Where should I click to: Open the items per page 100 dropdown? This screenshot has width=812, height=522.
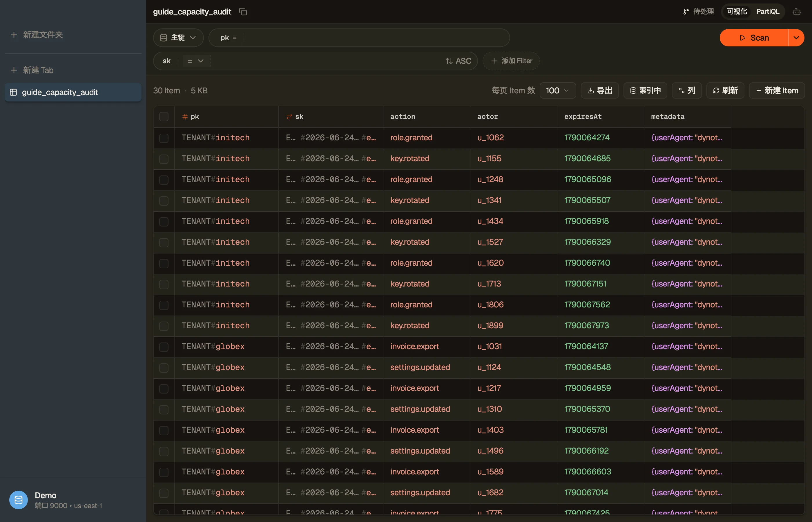[557, 90]
